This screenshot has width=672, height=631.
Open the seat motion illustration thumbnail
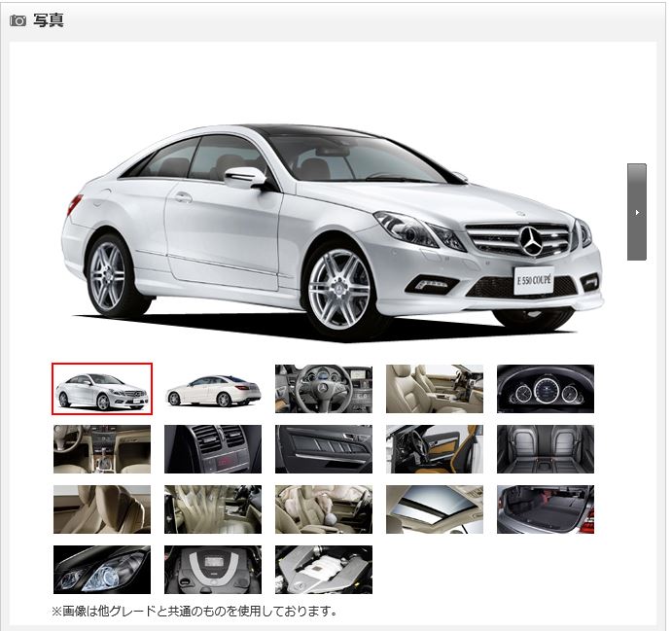(x=213, y=509)
